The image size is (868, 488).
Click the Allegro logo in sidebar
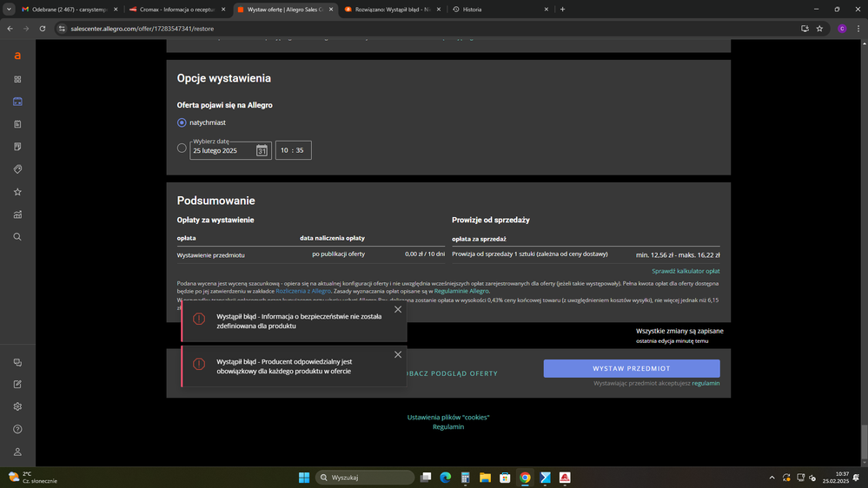(x=17, y=56)
